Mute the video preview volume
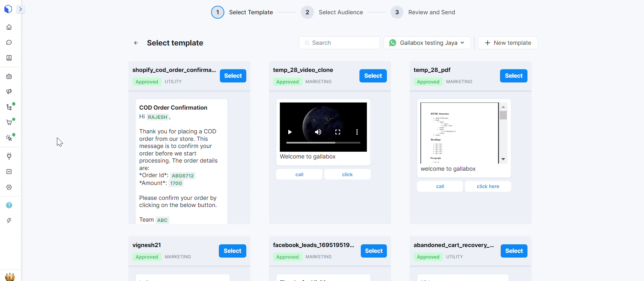Image resolution: width=644 pixels, height=281 pixels. click(318, 132)
